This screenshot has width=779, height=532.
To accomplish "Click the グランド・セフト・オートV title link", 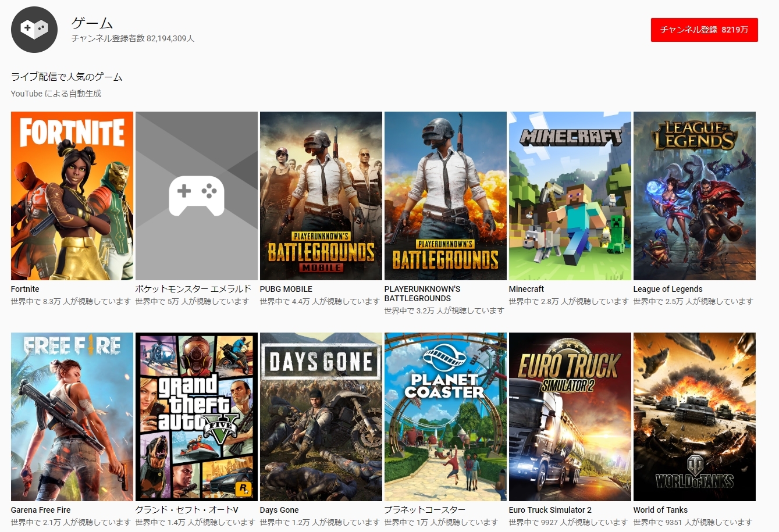I will point(187,510).
